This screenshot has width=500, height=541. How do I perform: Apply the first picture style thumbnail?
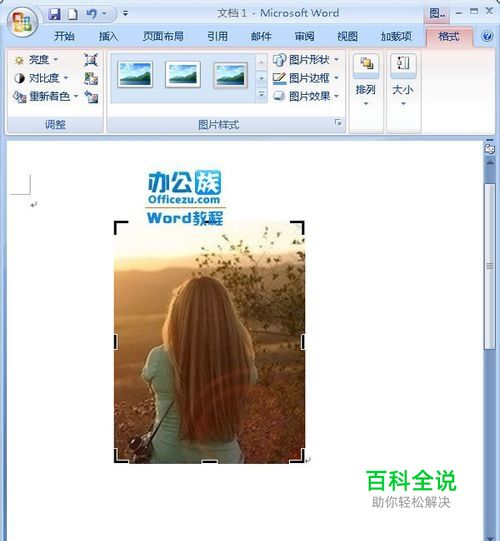pyautogui.click(x=135, y=74)
